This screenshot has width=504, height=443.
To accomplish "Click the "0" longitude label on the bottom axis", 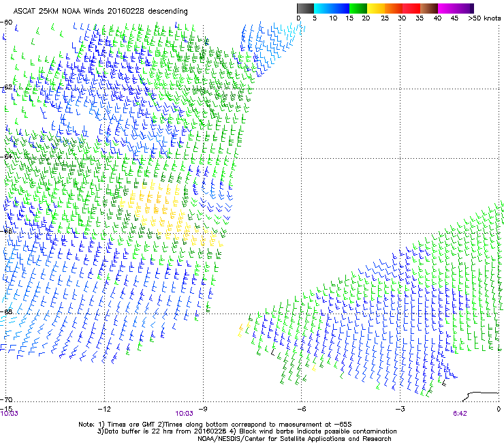I will (499, 409).
